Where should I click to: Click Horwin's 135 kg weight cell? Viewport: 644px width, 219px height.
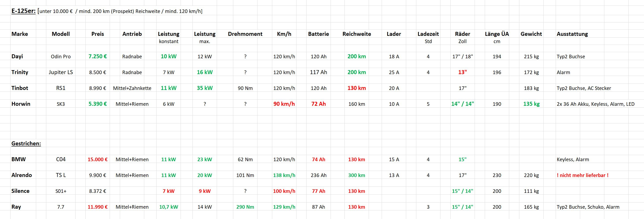click(531, 104)
